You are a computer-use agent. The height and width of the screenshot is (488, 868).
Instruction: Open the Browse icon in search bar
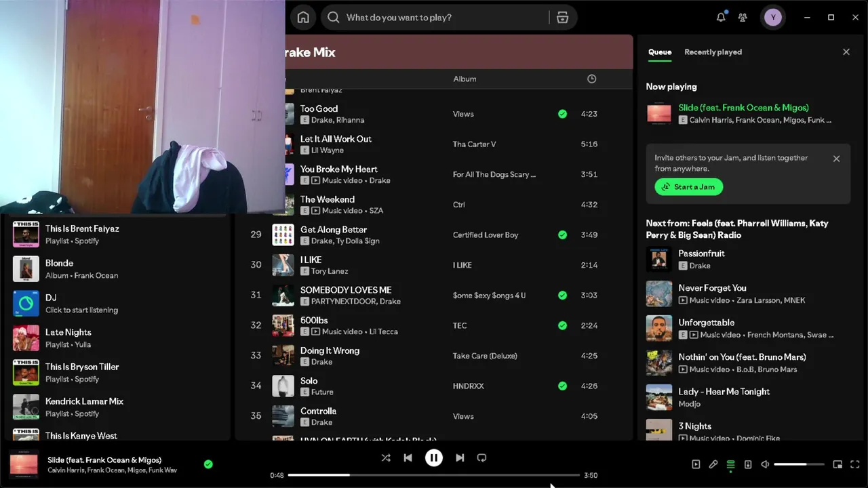(x=562, y=18)
